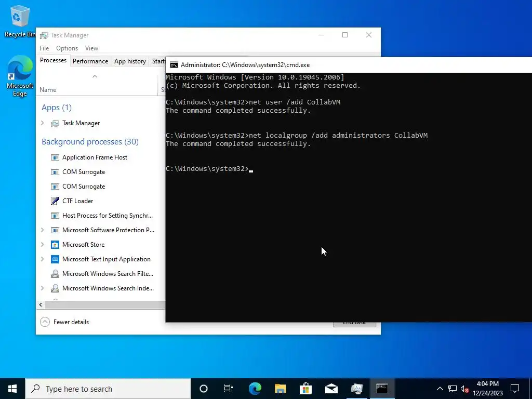Image resolution: width=532 pixels, height=399 pixels.
Task: Switch to Command Prompt via taskbar icon
Action: pos(382,389)
